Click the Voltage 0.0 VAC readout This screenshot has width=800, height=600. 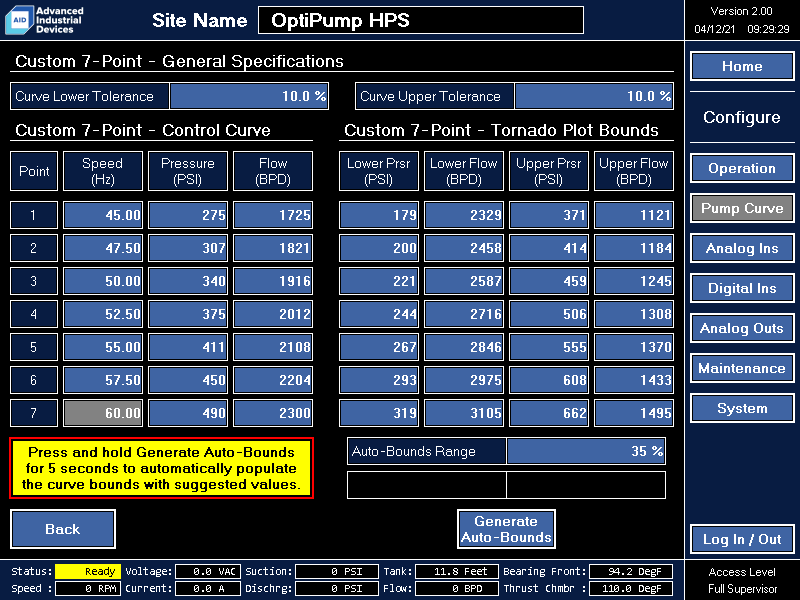coord(208,571)
